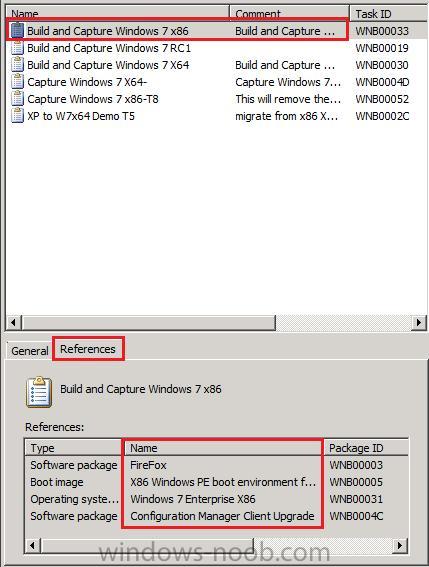This screenshot has width=429, height=567.
Task: Click the large task sequence clipboard icon
Action: (x=38, y=392)
